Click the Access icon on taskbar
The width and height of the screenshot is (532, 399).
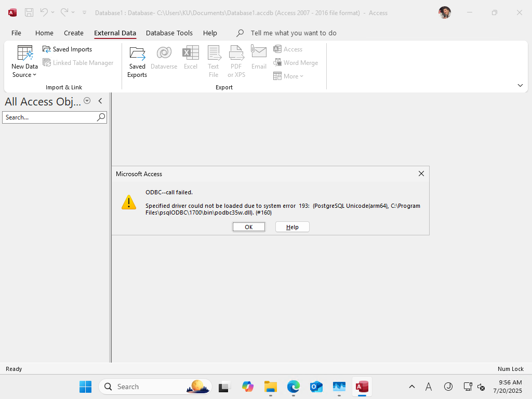(362, 387)
